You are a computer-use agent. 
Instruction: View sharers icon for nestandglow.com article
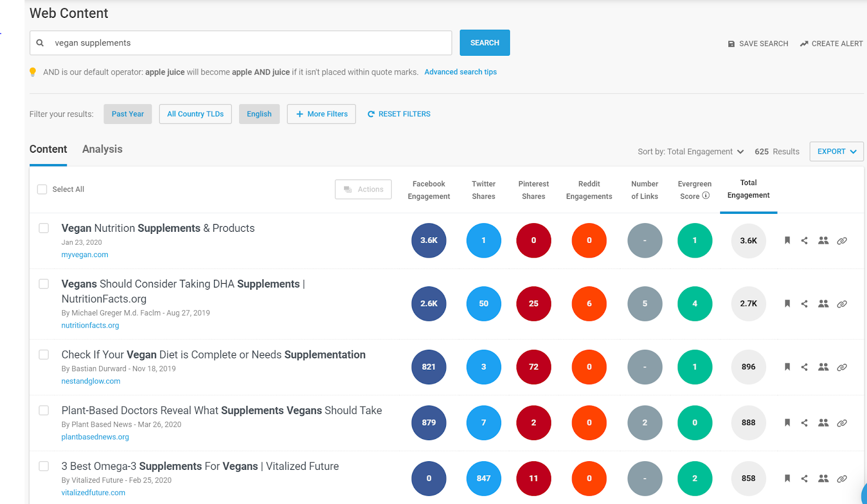click(x=823, y=367)
